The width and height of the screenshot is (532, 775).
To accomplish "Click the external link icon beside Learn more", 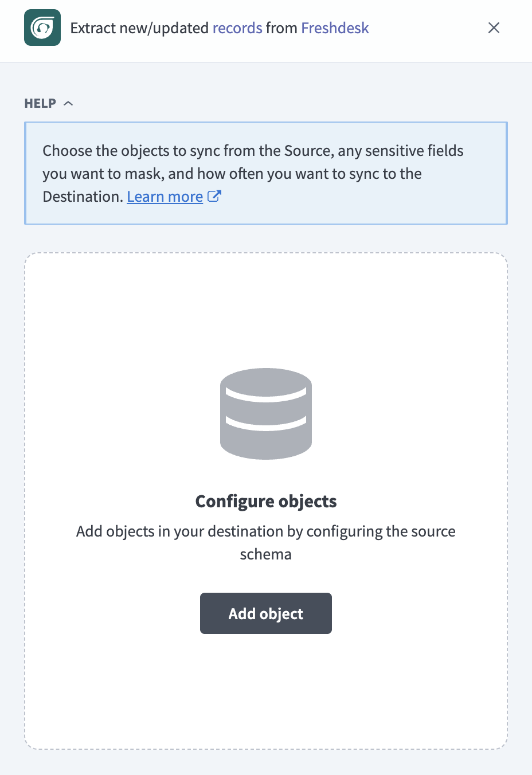I will click(214, 196).
